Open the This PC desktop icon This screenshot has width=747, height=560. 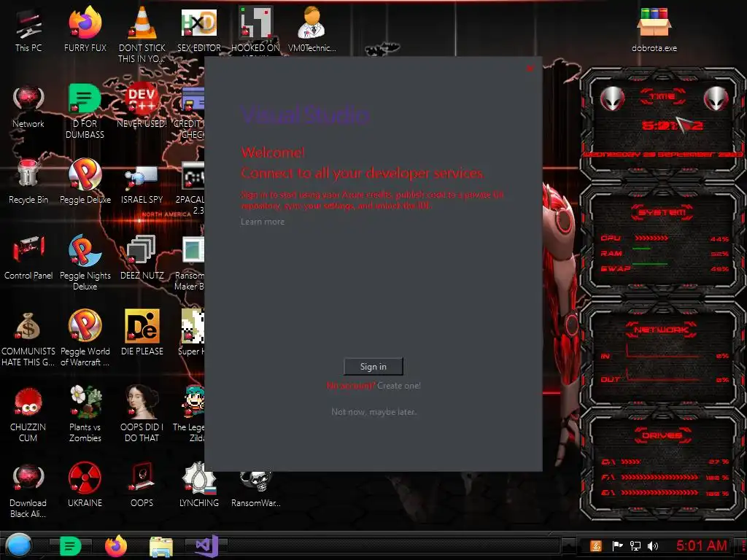[28, 29]
